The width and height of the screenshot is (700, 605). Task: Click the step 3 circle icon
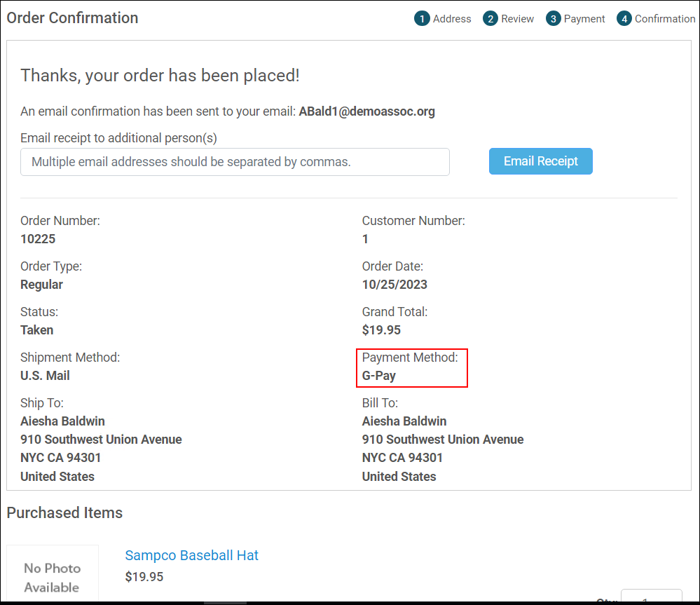point(554,19)
